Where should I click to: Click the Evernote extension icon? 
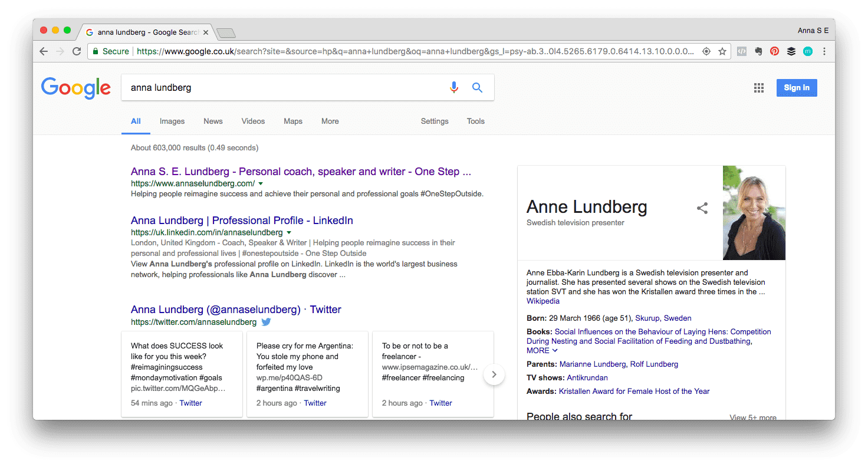tap(758, 51)
